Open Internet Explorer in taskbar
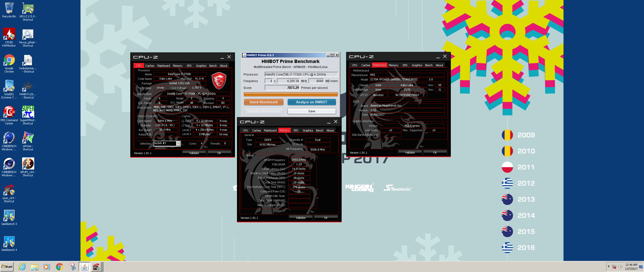This screenshot has height=272, width=644. tap(22, 267)
